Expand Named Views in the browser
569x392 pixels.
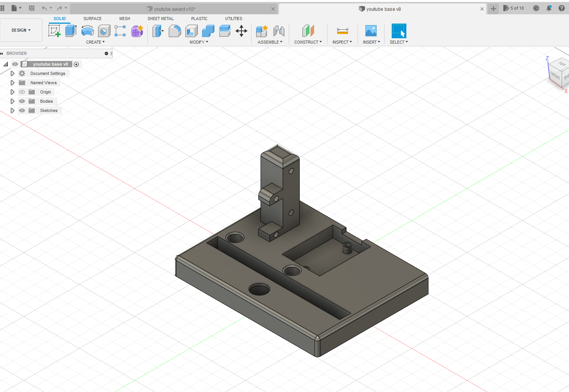[x=13, y=83]
